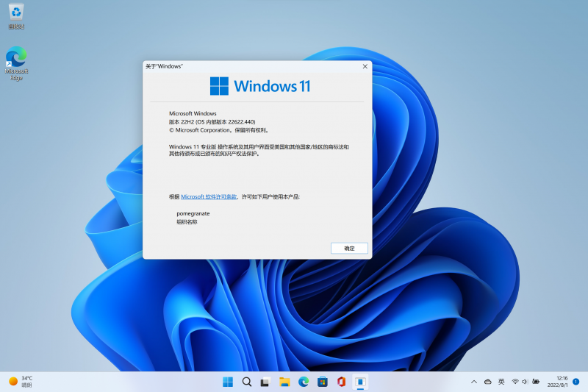Click the OneDrive cloud tray icon
Image resolution: width=588 pixels, height=392 pixels.
(487, 382)
